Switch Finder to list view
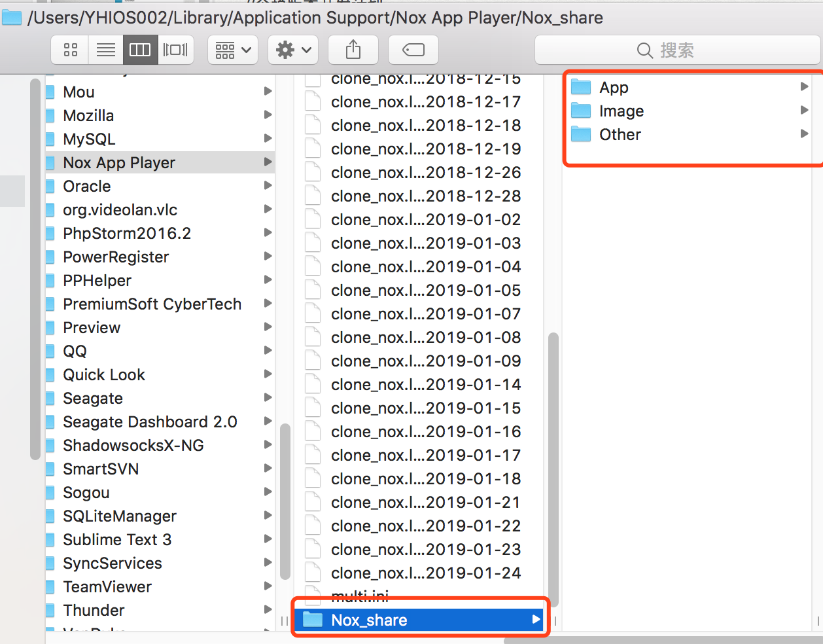Viewport: 823px width, 644px height. coord(105,50)
